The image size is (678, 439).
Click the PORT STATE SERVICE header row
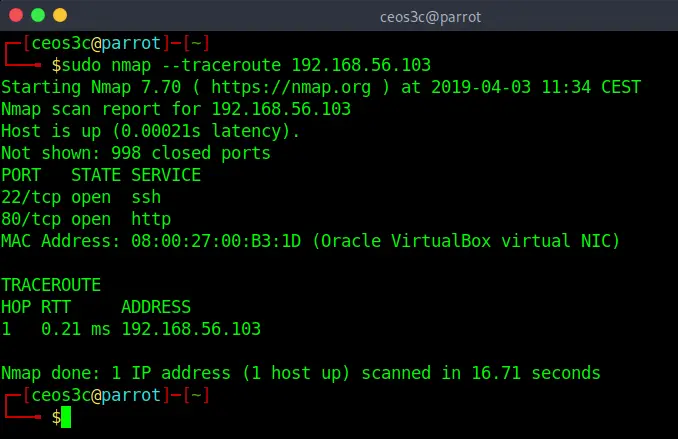pyautogui.click(x=101, y=175)
